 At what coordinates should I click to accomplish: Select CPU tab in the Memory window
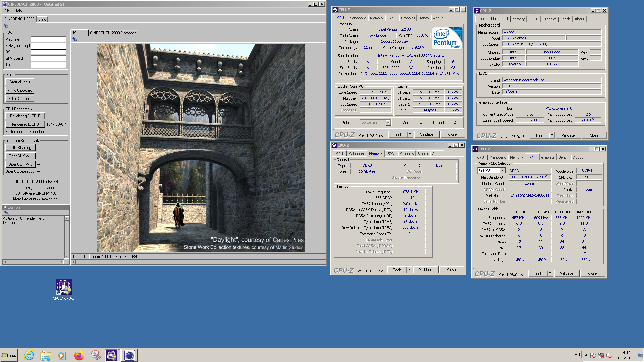339,154
